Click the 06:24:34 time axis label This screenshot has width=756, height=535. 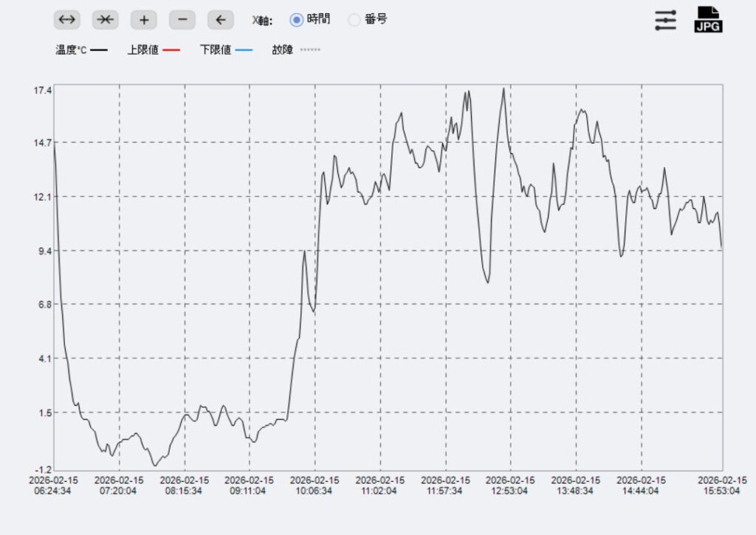(x=52, y=490)
